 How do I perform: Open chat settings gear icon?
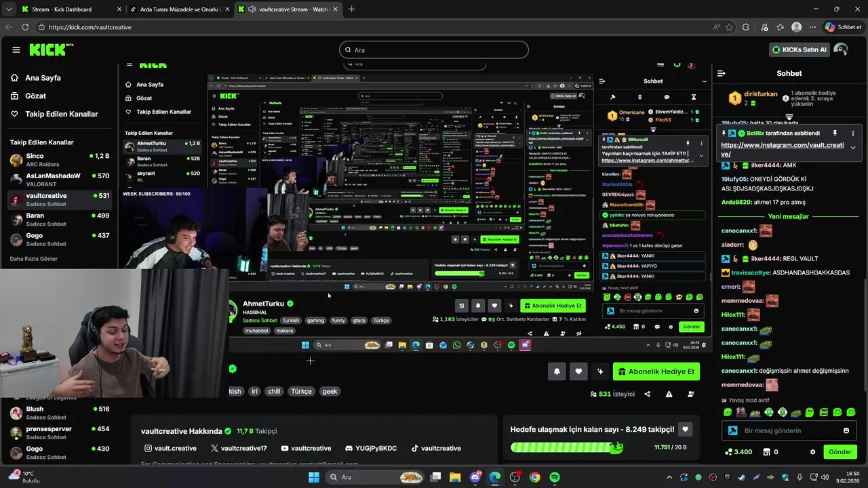tap(812, 452)
